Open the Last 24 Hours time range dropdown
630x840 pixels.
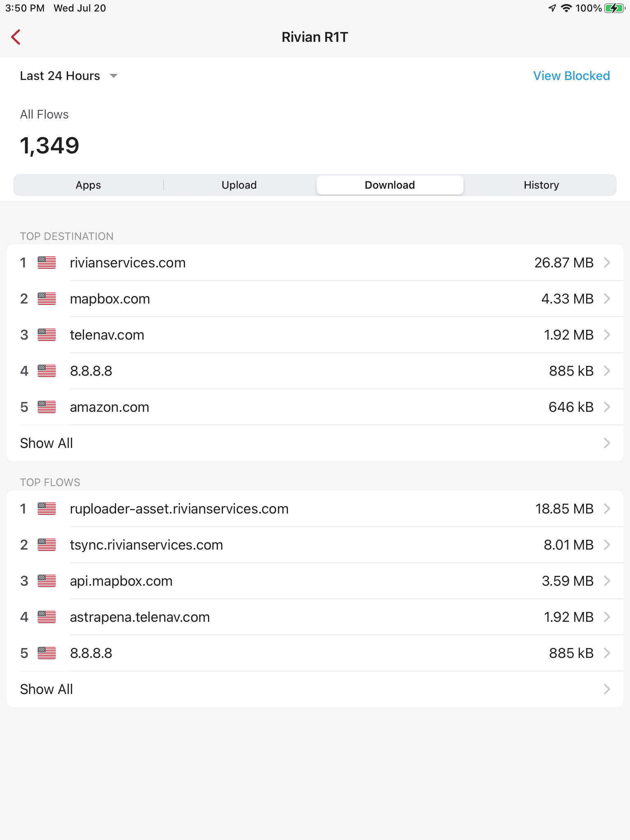tap(69, 76)
